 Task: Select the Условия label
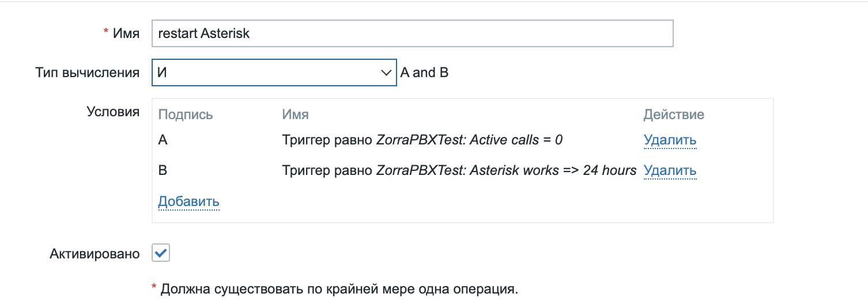pos(113,112)
